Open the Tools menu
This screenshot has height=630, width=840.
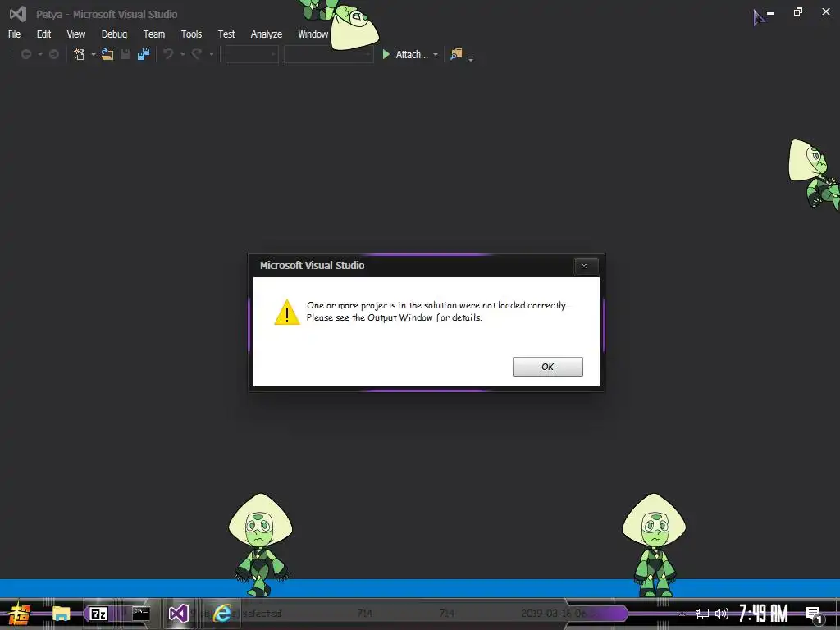tap(191, 34)
